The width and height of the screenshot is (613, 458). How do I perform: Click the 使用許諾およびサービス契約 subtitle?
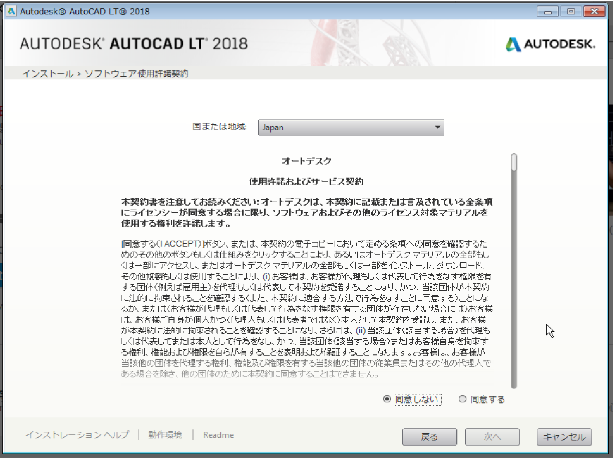pos(306,181)
